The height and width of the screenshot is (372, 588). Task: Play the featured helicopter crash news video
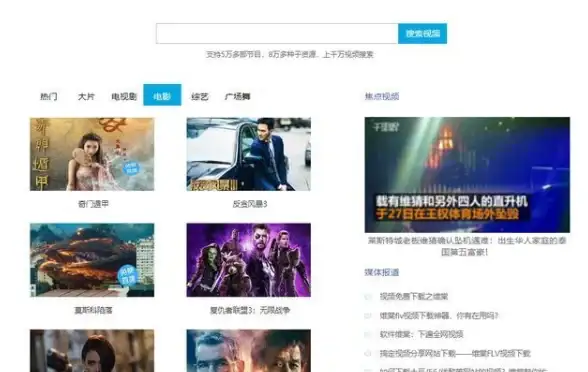tap(467, 175)
